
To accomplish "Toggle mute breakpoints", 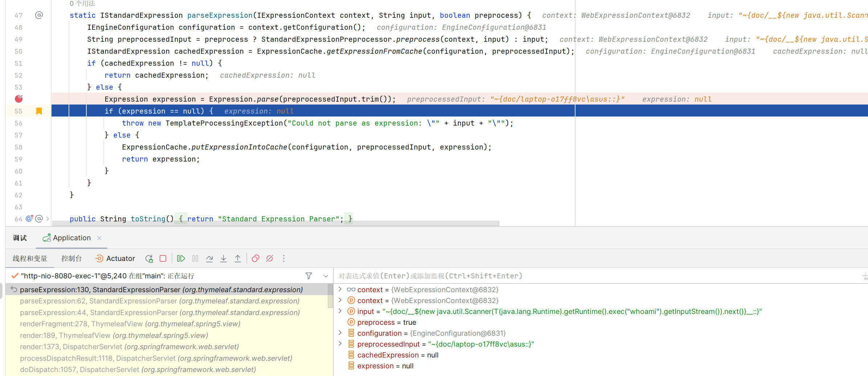I will tap(270, 258).
